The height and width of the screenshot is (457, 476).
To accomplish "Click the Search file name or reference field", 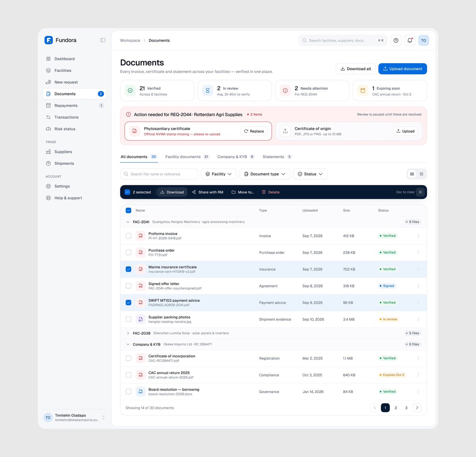I will [x=159, y=174].
